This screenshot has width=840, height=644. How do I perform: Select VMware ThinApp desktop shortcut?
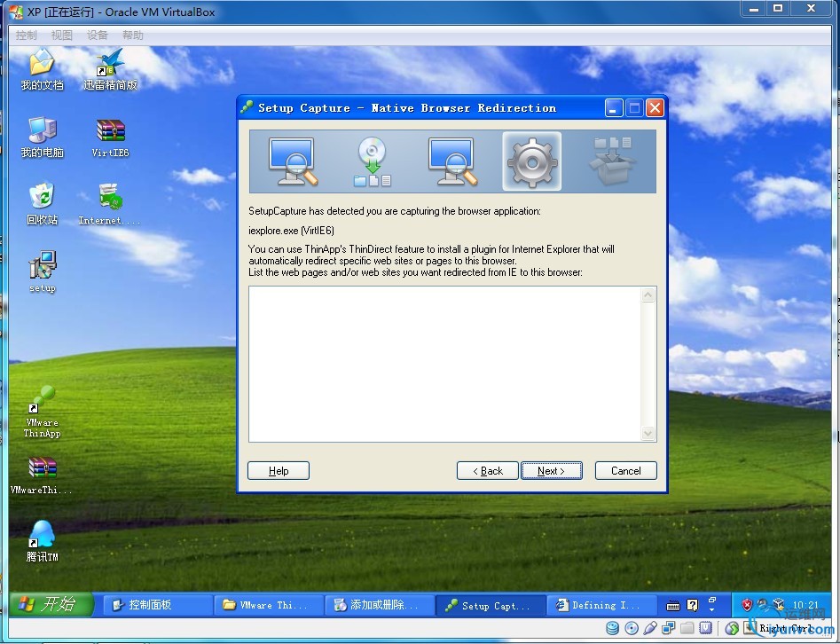[42, 412]
